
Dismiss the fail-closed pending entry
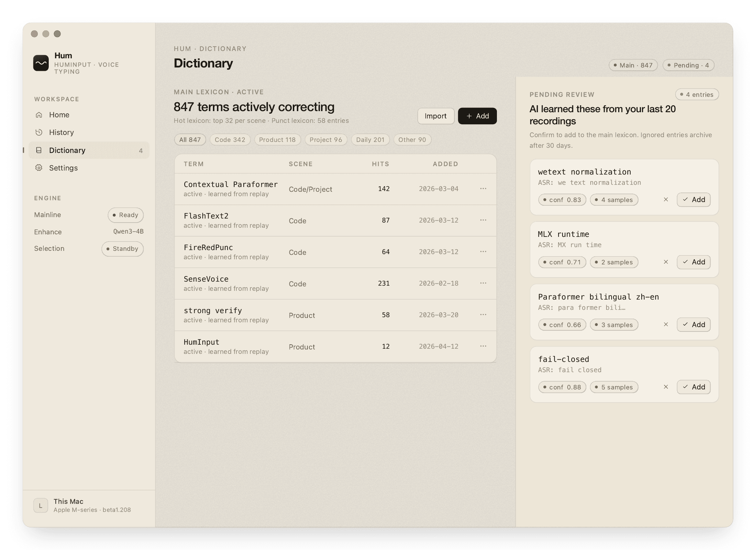[666, 387]
